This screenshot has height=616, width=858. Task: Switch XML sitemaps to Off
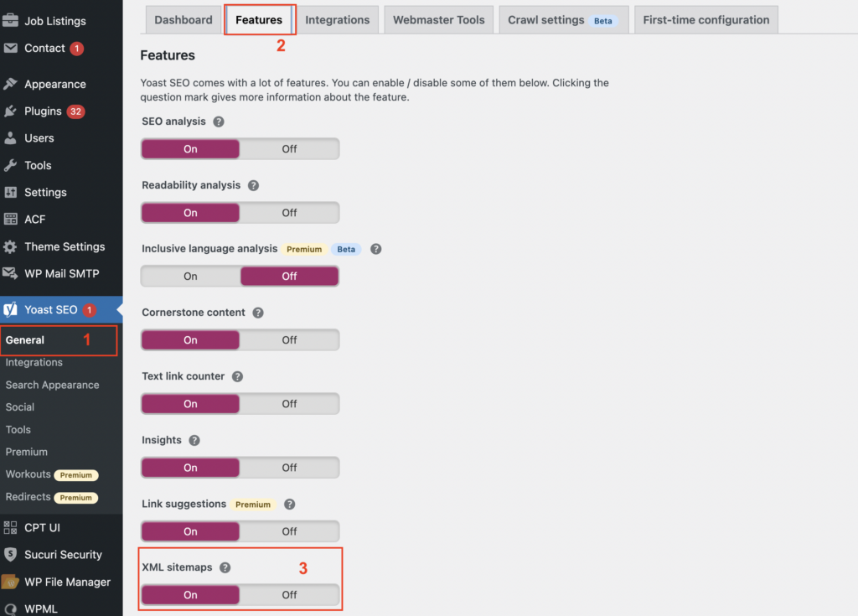pos(289,595)
